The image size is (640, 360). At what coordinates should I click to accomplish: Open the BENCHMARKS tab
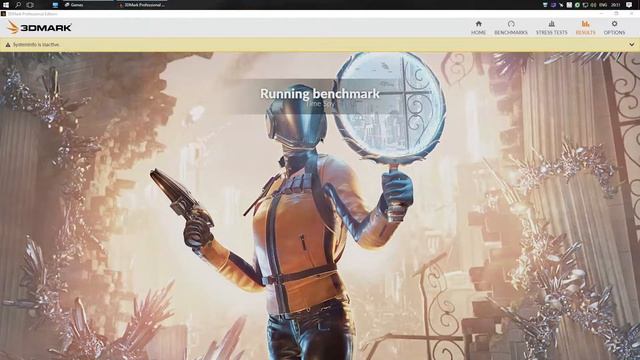click(511, 28)
